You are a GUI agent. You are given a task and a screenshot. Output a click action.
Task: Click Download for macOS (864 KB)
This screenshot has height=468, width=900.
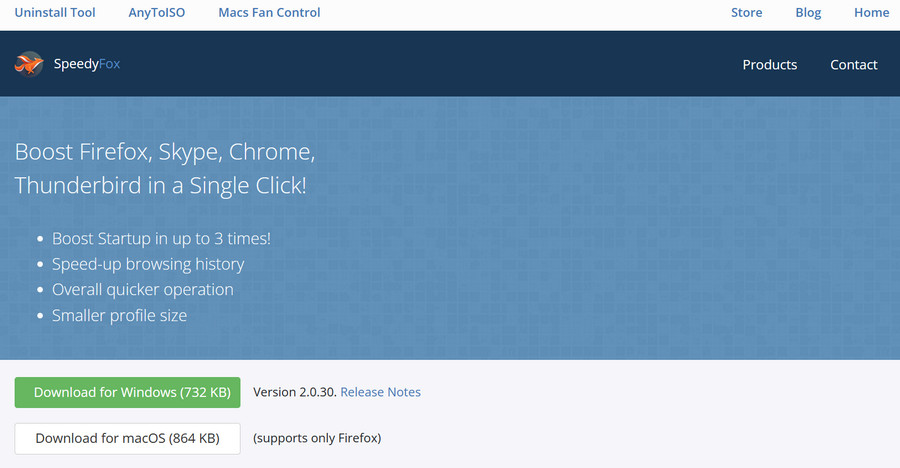(127, 439)
